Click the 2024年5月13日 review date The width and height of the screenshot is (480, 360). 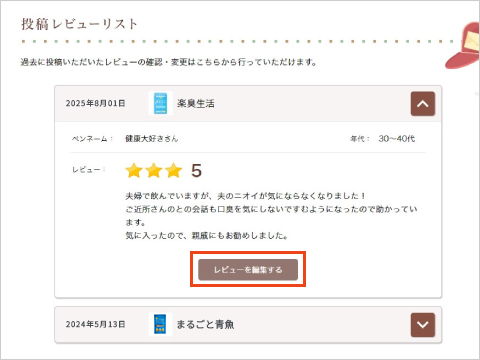pyautogui.click(x=95, y=324)
